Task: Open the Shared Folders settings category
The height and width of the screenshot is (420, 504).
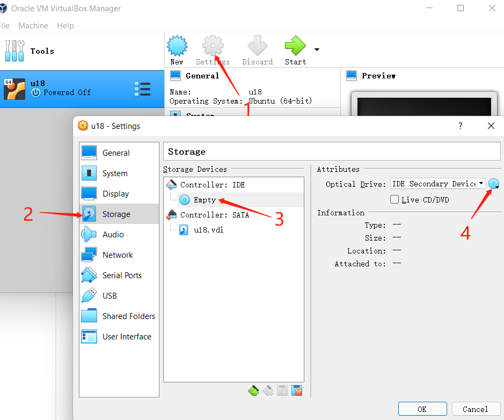Action: [128, 316]
